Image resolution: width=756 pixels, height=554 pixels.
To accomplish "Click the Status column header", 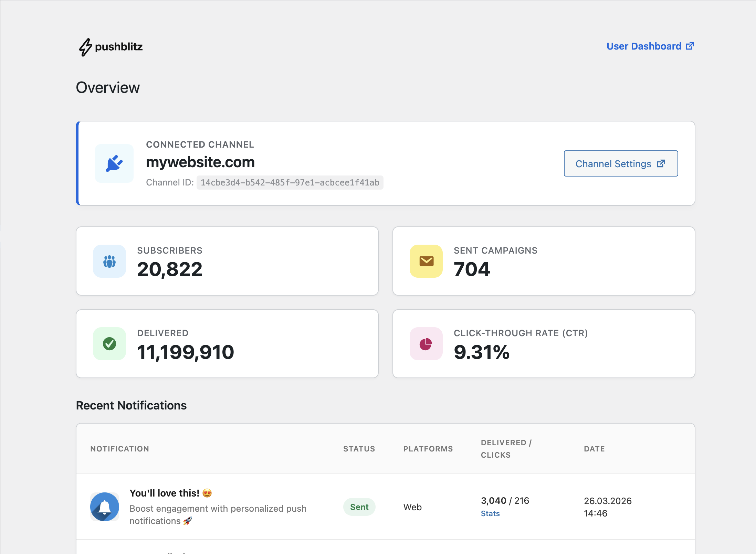I will 359,449.
